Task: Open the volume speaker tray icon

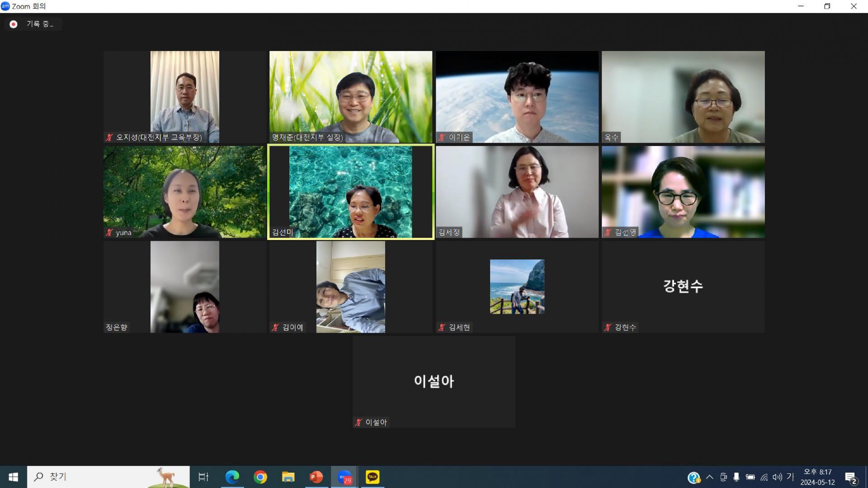Action: [777, 477]
